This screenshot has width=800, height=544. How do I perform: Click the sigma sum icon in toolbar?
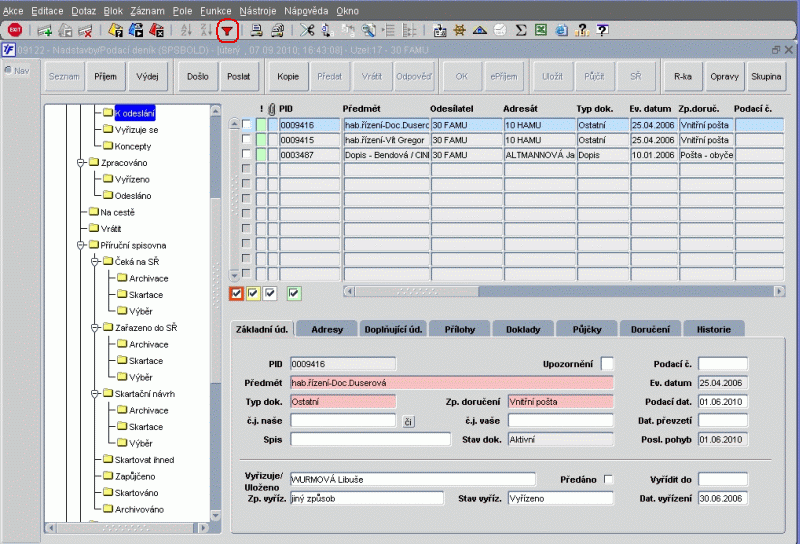click(521, 31)
